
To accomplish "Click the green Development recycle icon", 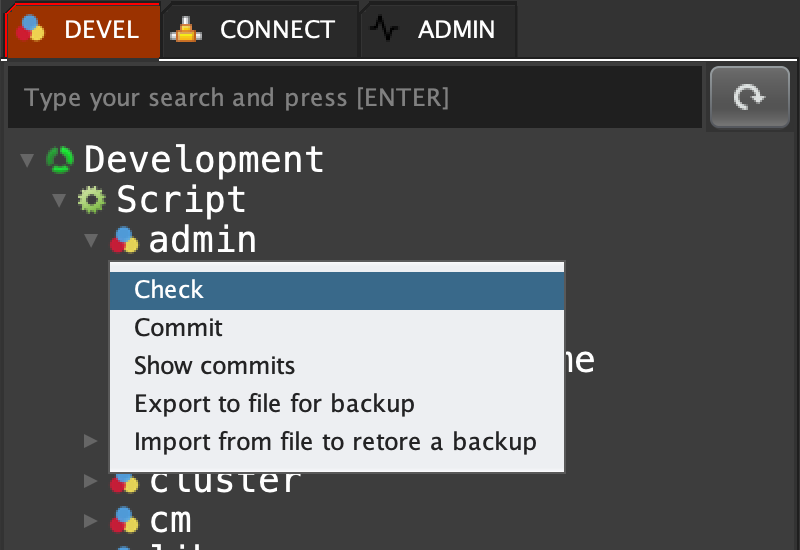I will [60, 160].
